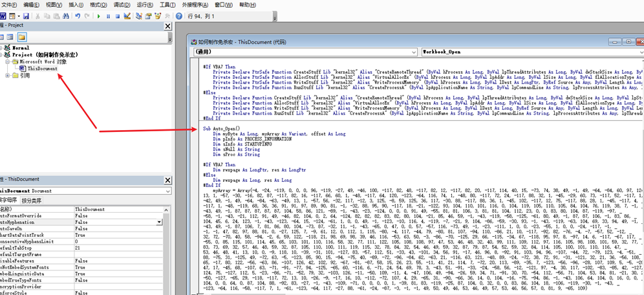Viewport: 644px width, 295px height.
Task: Open Project Explorer toolbar icon
Action: pos(139,16)
